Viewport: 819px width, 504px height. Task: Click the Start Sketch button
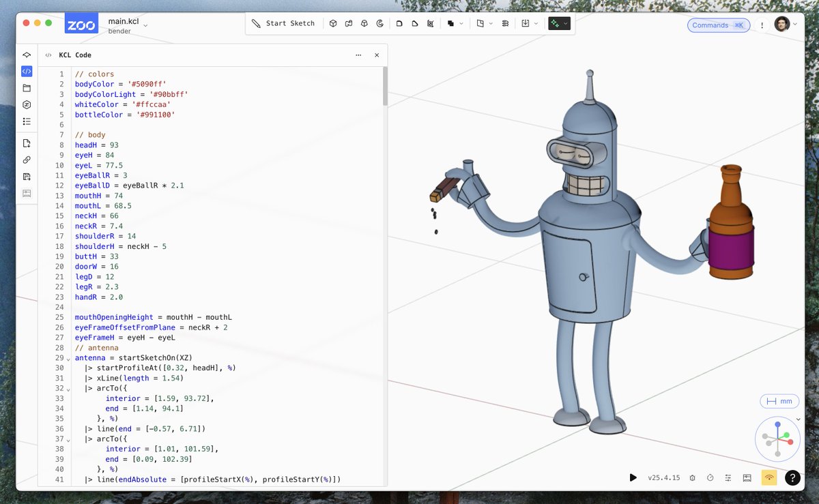[x=283, y=23]
